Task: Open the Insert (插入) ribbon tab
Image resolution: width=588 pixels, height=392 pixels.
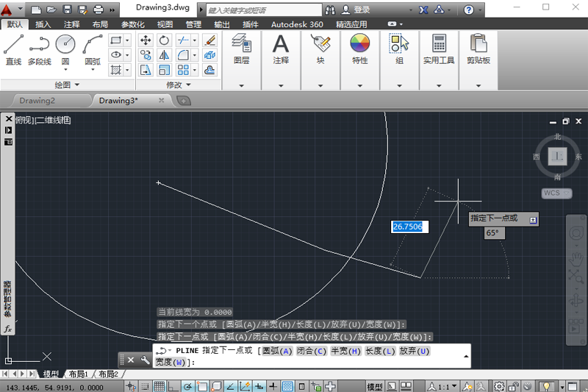Action: (x=43, y=24)
